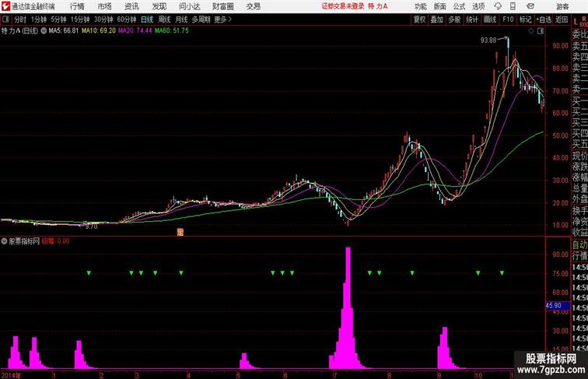Open the mail envelope icon

[x=530, y=6]
